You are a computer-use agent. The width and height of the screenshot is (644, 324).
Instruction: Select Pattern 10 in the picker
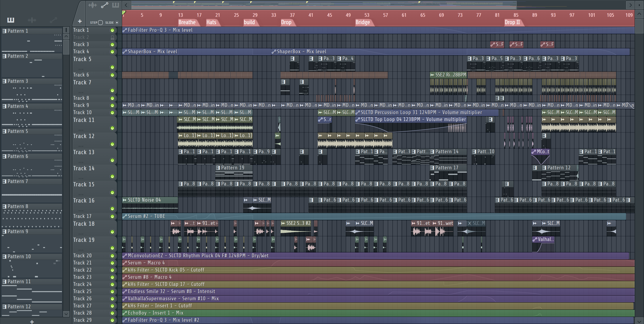tap(32, 256)
